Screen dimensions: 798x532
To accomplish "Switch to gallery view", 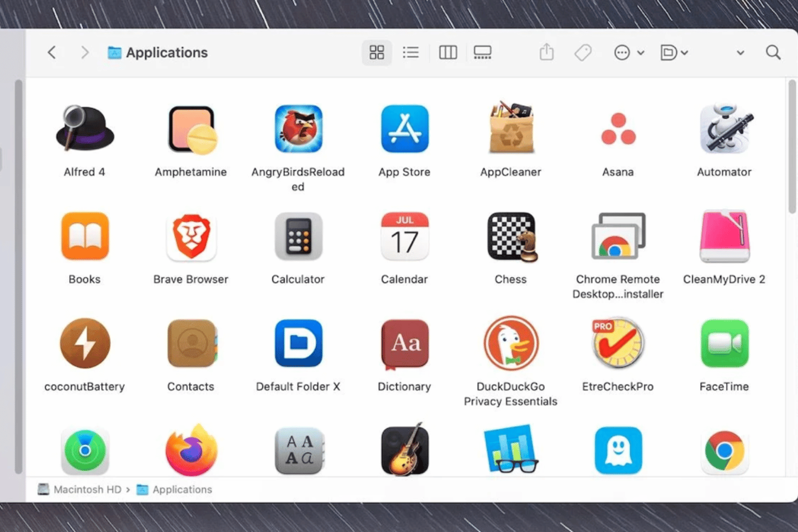I will [483, 52].
